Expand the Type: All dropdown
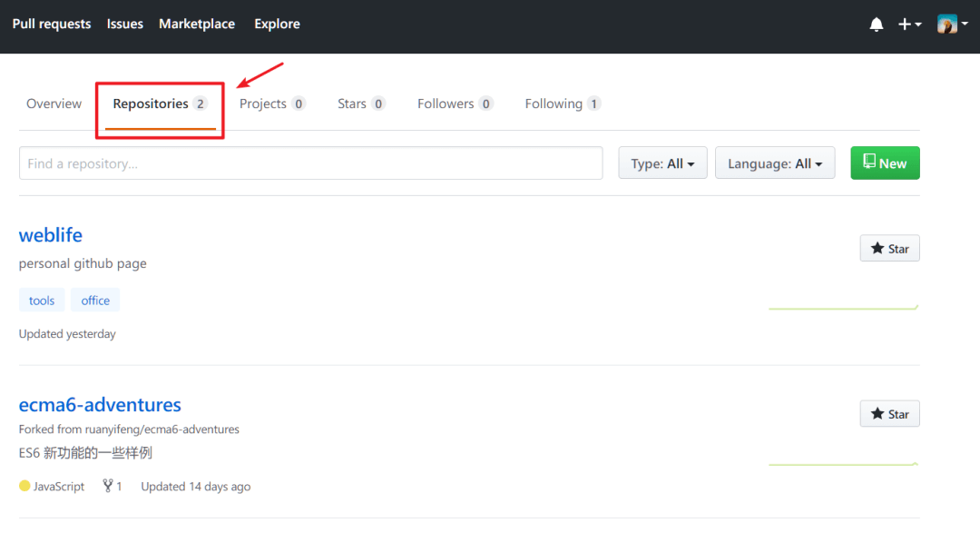Screen dimensions: 980x533 662,163
